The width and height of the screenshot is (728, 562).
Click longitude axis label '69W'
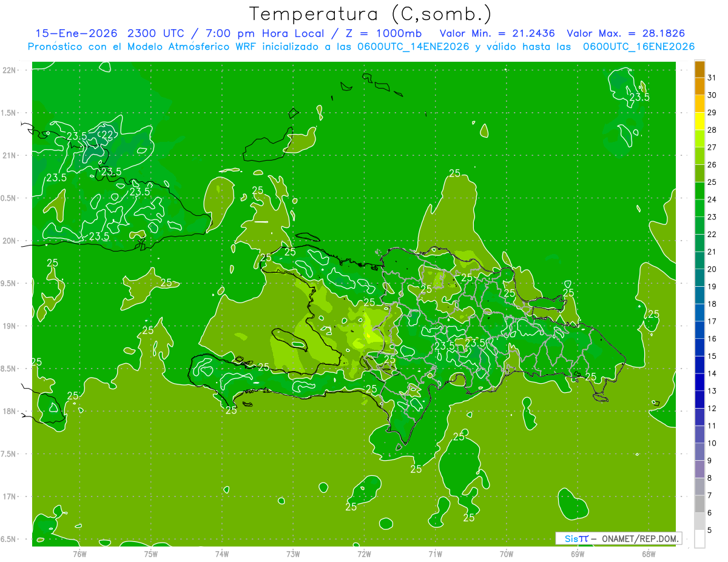(578, 554)
